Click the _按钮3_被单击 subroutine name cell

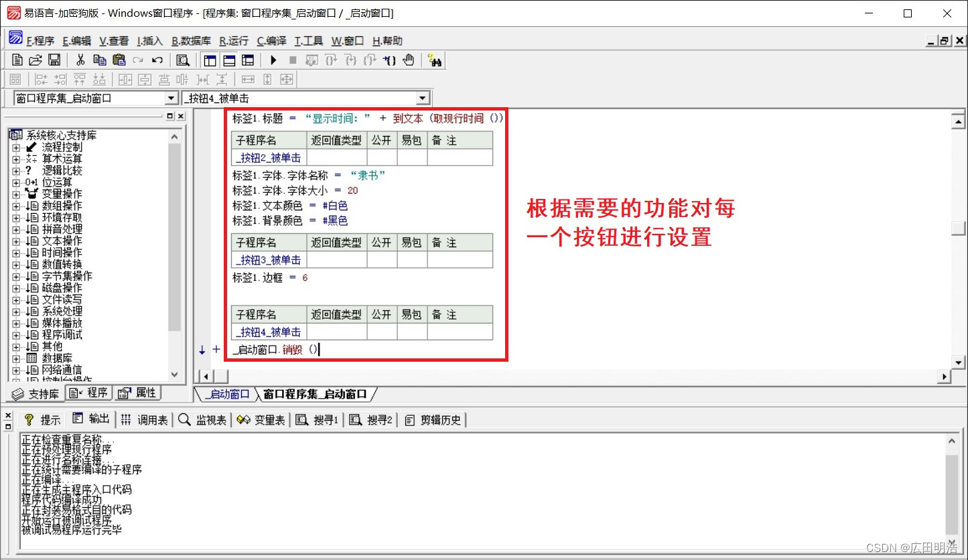point(269,260)
